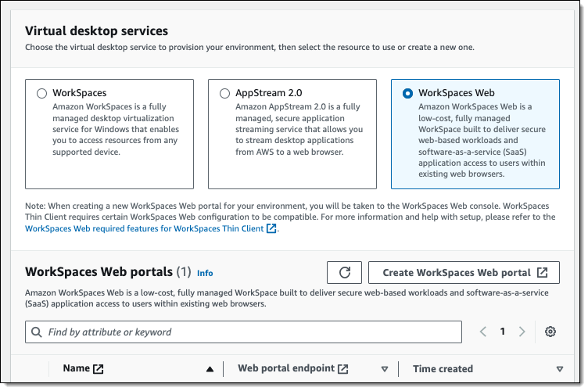Click the search magnifier icon
The height and width of the screenshot is (391, 588).
[37, 332]
